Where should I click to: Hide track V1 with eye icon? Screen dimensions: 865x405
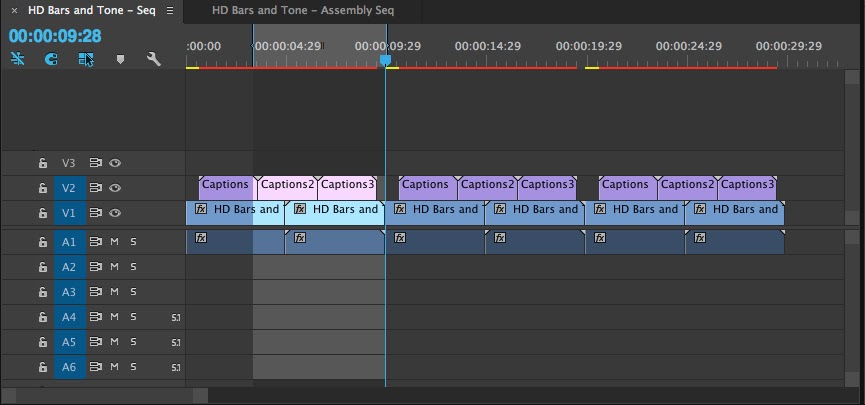tap(115, 213)
